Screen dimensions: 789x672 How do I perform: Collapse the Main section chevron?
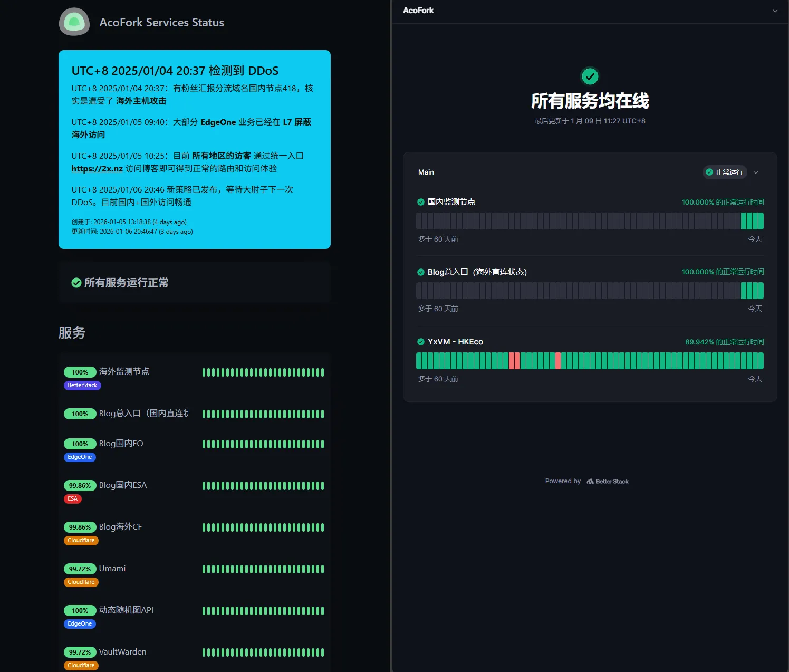pyautogui.click(x=756, y=172)
